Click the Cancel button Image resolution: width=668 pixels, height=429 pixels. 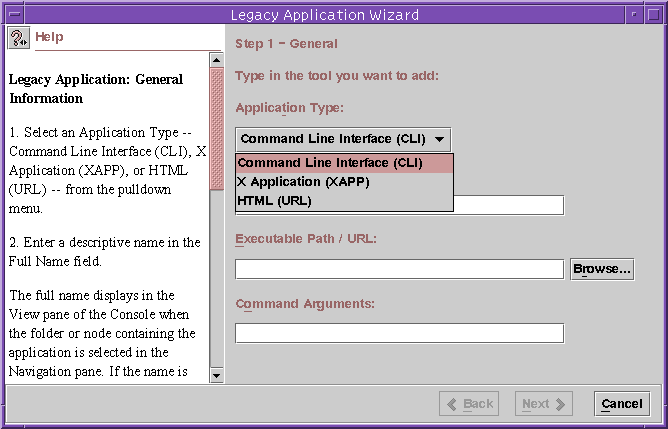tap(622, 404)
